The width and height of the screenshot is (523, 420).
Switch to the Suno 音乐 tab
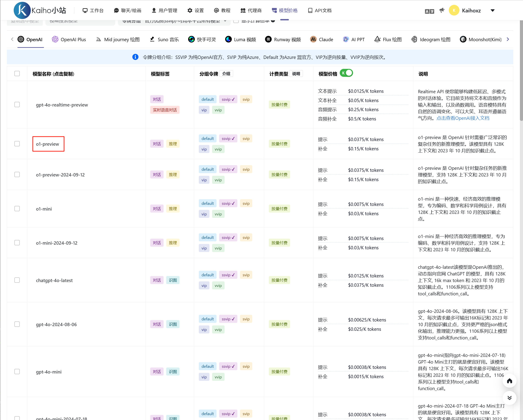(x=164, y=39)
